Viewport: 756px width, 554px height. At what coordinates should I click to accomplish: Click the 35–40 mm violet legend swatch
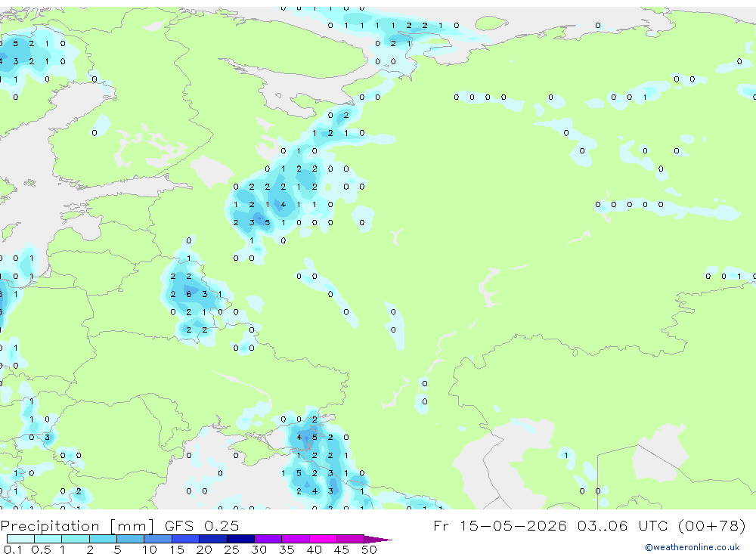pos(296,539)
